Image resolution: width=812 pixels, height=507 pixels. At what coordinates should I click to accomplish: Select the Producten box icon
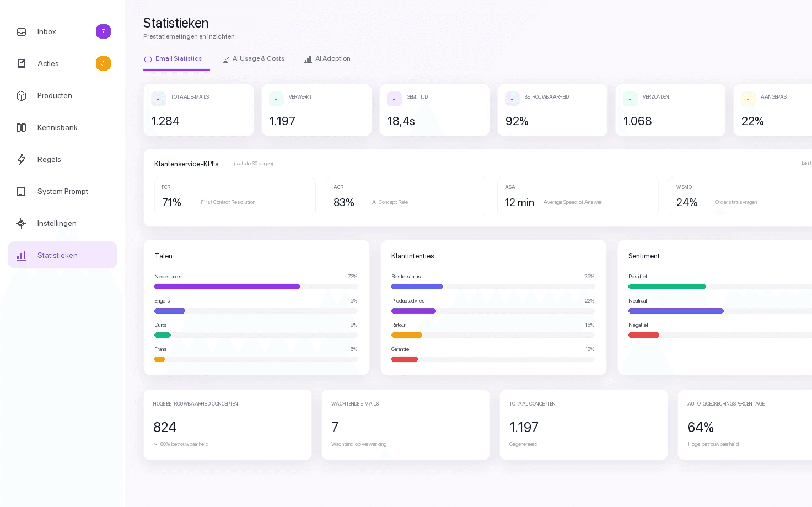[21, 96]
